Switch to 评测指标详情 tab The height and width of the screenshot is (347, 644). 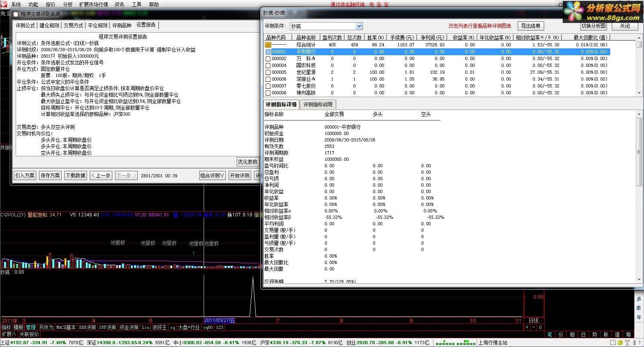(x=281, y=104)
